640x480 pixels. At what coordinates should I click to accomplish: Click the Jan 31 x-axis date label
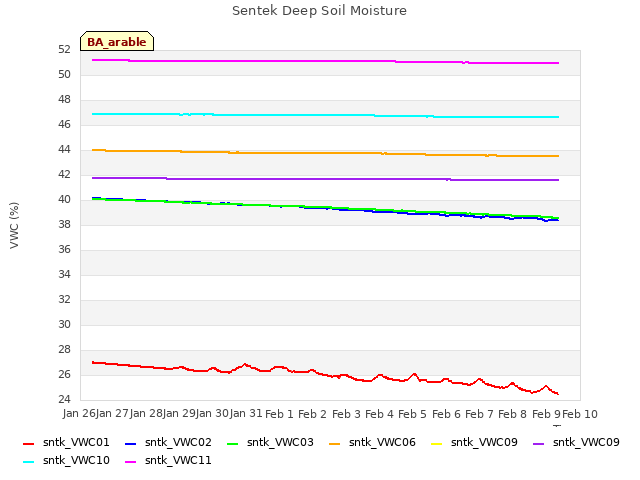[246, 413]
